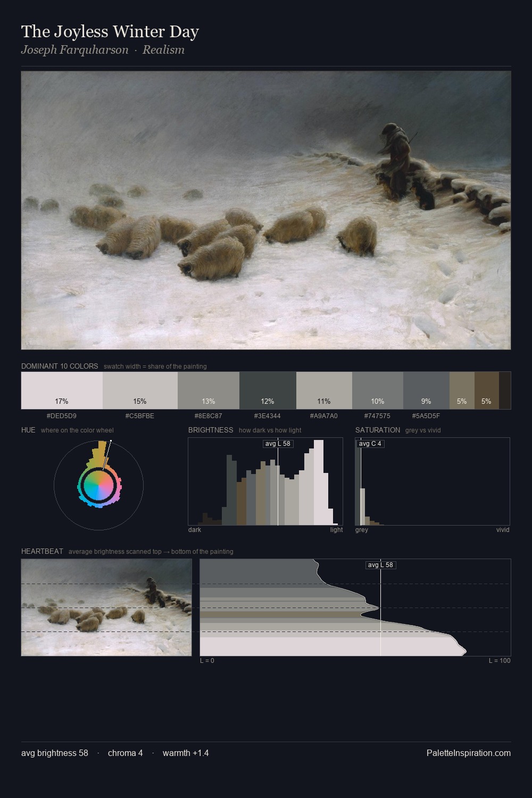Click 'how dark vs how light' caption
Screen dimensions: 532x798
[270, 430]
